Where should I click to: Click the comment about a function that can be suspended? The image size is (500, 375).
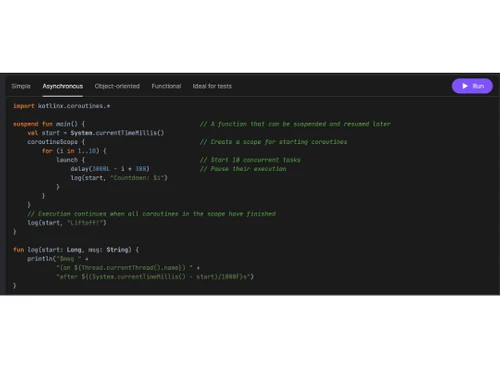295,124
